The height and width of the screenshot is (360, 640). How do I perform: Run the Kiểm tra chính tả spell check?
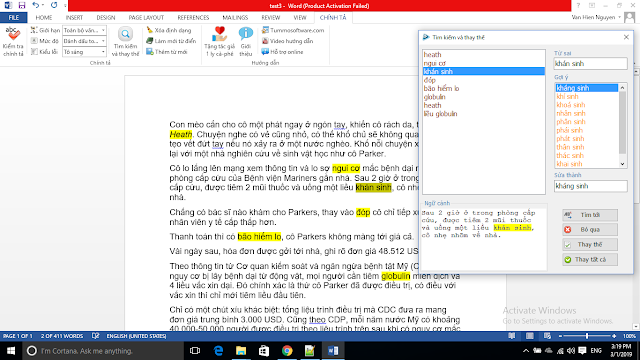[13, 42]
